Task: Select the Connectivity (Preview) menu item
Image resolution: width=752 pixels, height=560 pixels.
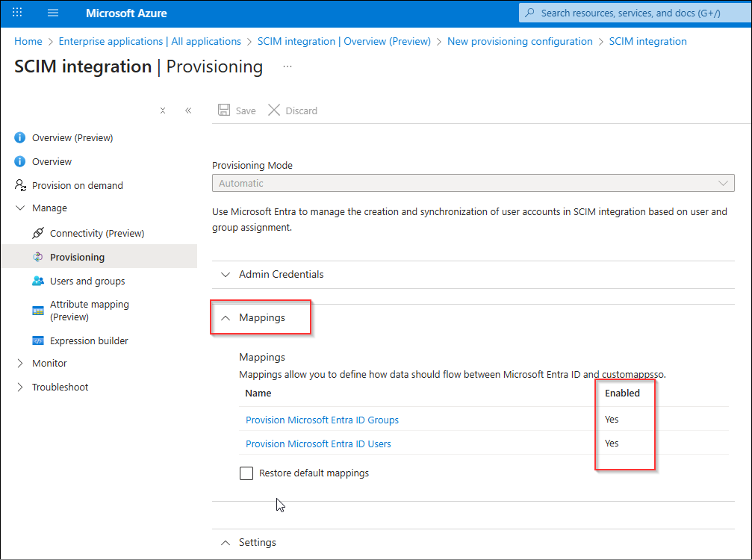Action: (97, 233)
